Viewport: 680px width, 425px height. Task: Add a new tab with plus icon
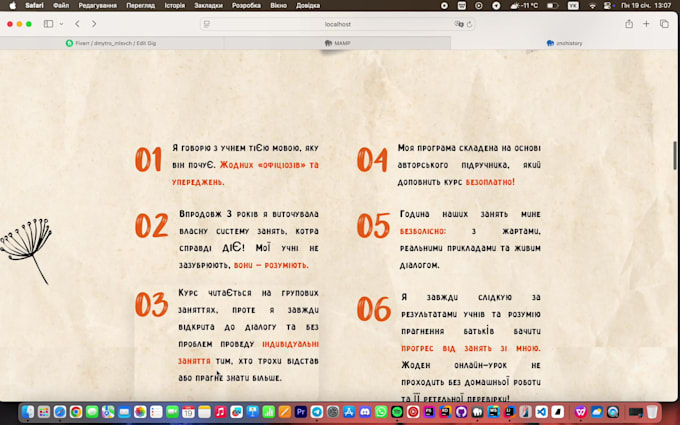tap(646, 24)
